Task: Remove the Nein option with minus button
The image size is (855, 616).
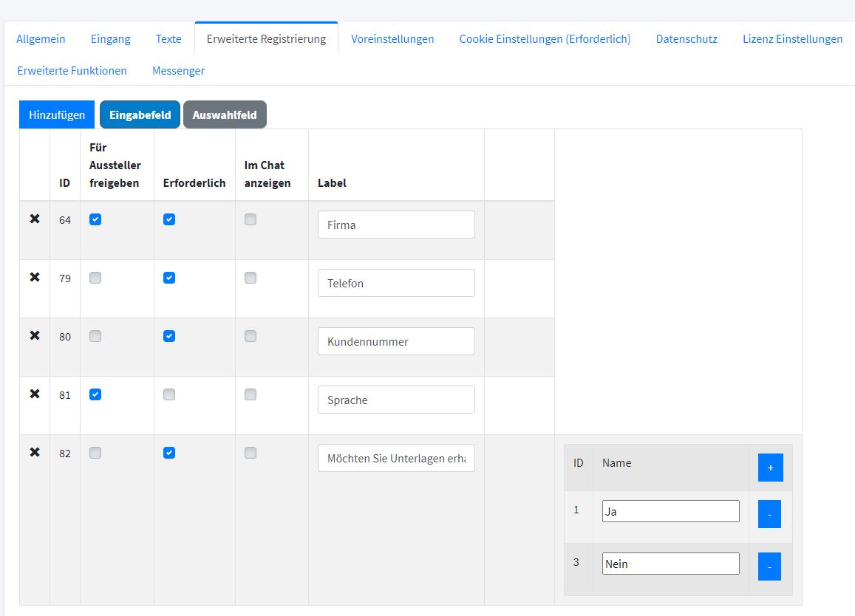Action: [x=769, y=567]
